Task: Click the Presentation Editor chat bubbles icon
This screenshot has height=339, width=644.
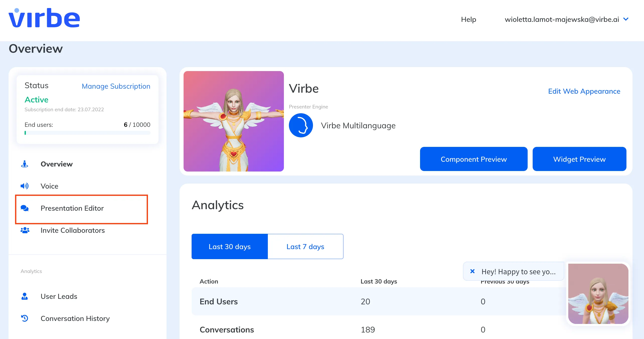Action: pyautogui.click(x=25, y=208)
